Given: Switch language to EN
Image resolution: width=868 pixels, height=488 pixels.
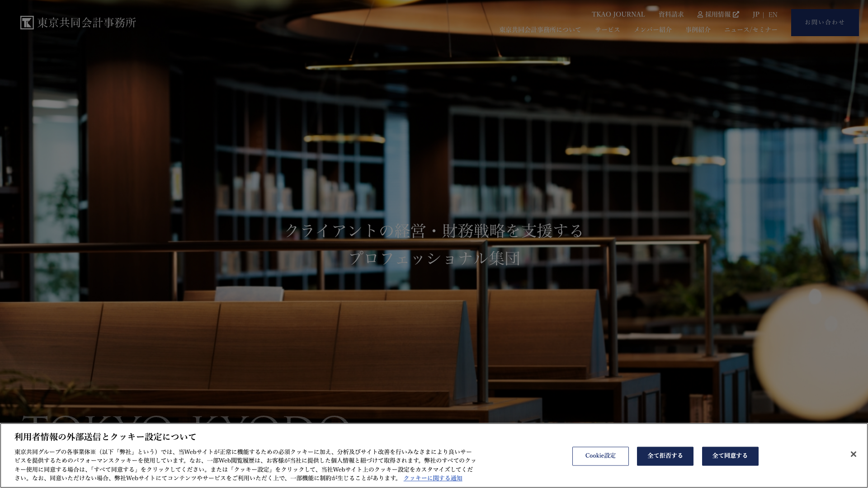Looking at the screenshot, I should (773, 14).
